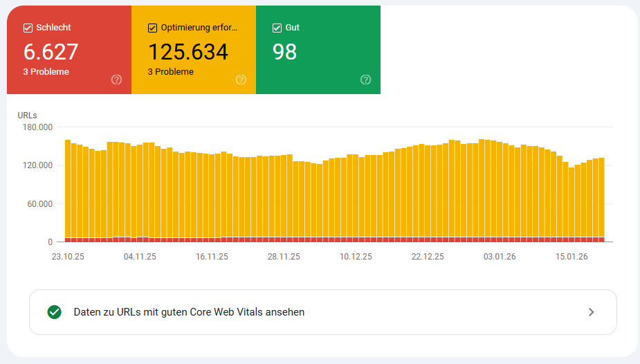The height and width of the screenshot is (364, 640).
Task: Click the 15.01.26 date label on chart axis
Action: click(572, 256)
